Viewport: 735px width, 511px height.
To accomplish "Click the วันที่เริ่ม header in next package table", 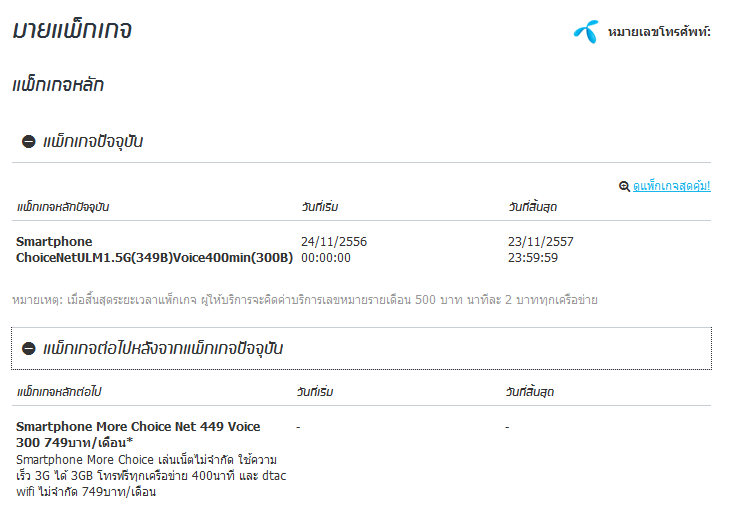I will 315,392.
